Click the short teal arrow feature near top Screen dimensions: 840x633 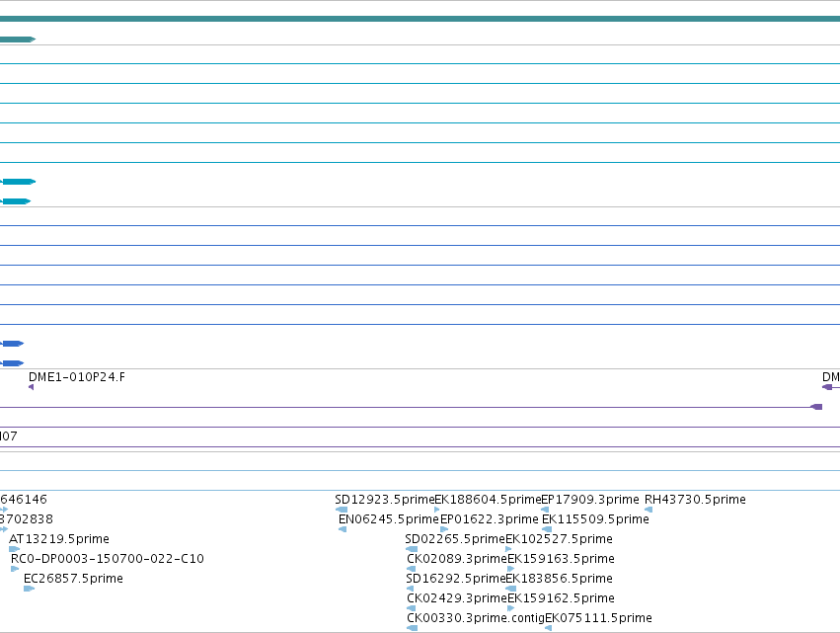click(18, 40)
